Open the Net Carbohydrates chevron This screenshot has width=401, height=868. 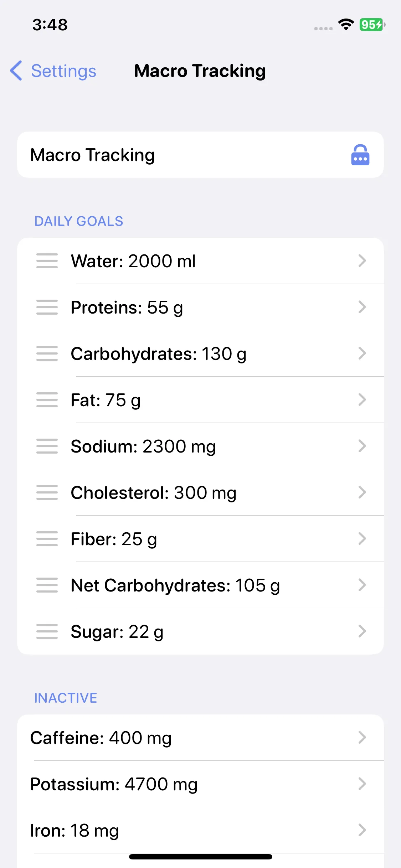coord(362,585)
